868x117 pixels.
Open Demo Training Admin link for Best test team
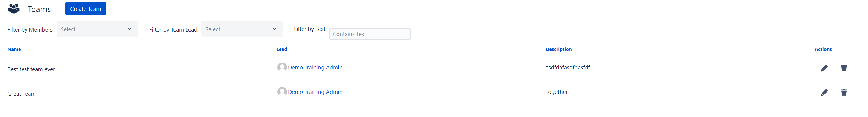point(315,67)
